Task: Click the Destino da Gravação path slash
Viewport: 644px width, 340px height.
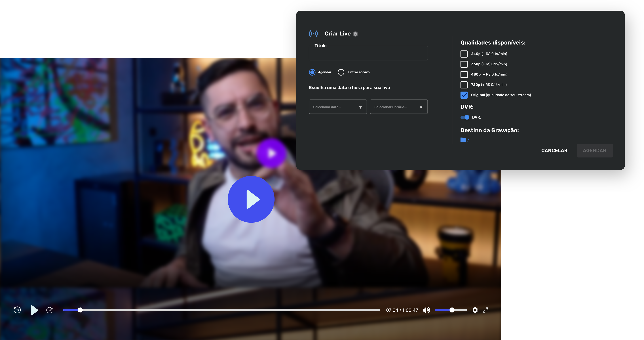Action: pyautogui.click(x=468, y=140)
